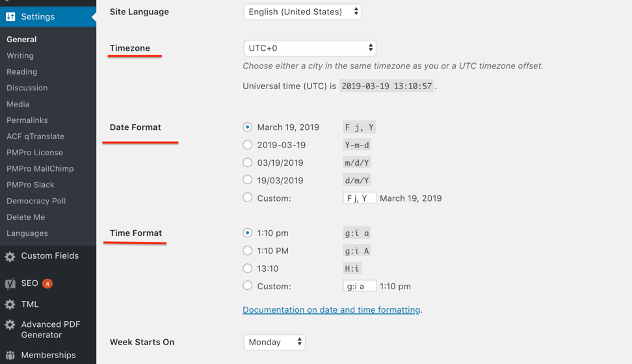Image resolution: width=632 pixels, height=364 pixels.
Task: Open PMPro MailChimp settings
Action: pos(40,168)
